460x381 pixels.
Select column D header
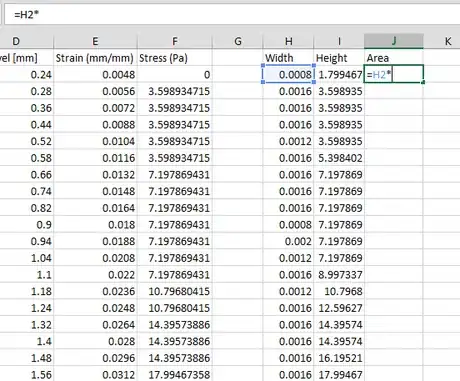coord(27,41)
